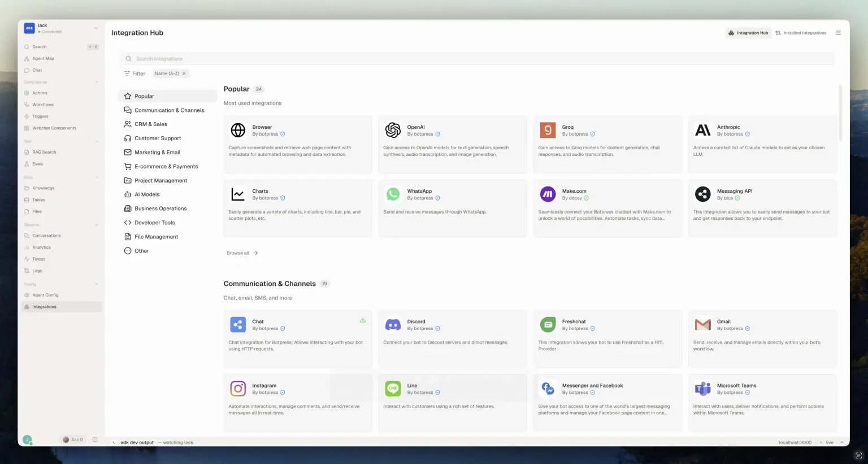This screenshot has width=868, height=464.
Task: Follow the Browse all link
Action: coord(242,253)
